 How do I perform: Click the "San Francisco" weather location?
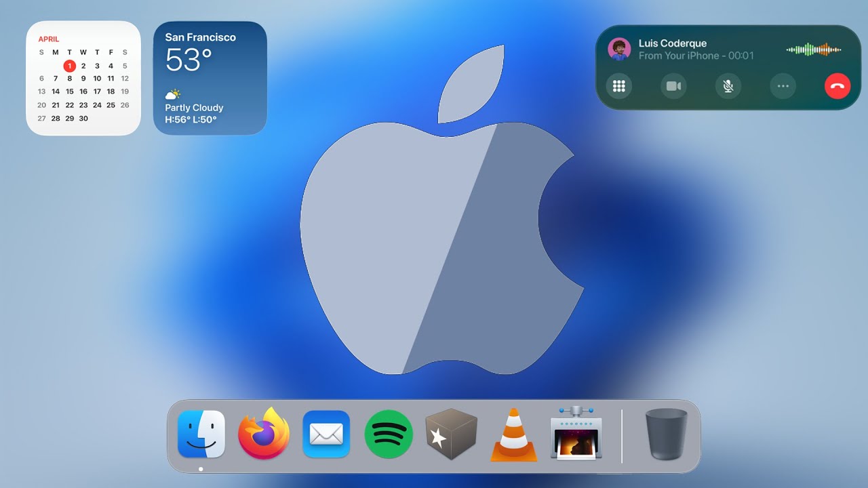[x=201, y=37]
